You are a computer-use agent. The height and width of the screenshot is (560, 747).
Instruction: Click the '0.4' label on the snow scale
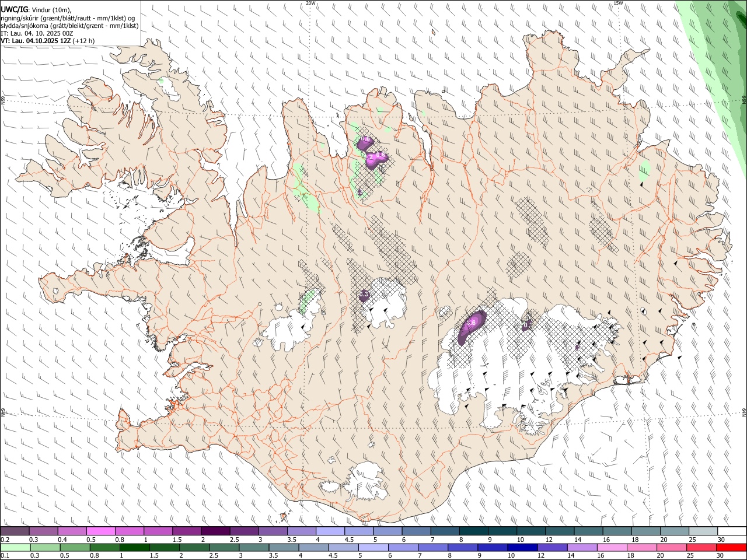point(62,540)
